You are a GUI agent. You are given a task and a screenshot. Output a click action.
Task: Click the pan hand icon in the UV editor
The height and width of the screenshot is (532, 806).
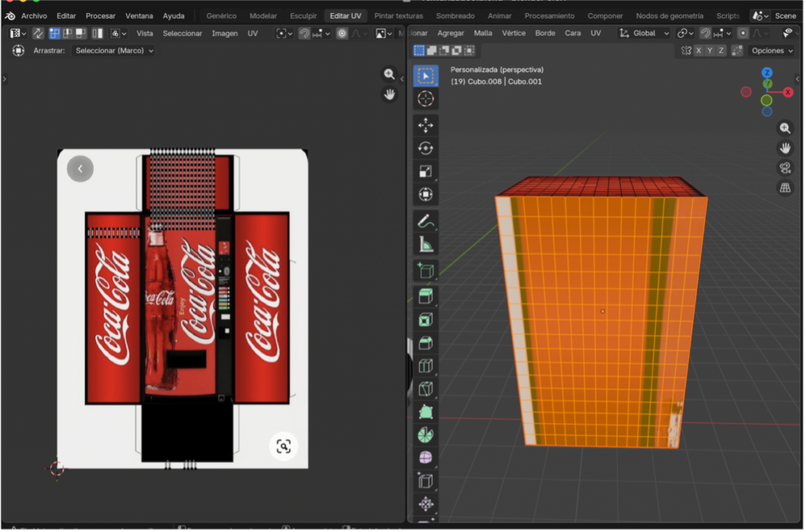(x=389, y=94)
